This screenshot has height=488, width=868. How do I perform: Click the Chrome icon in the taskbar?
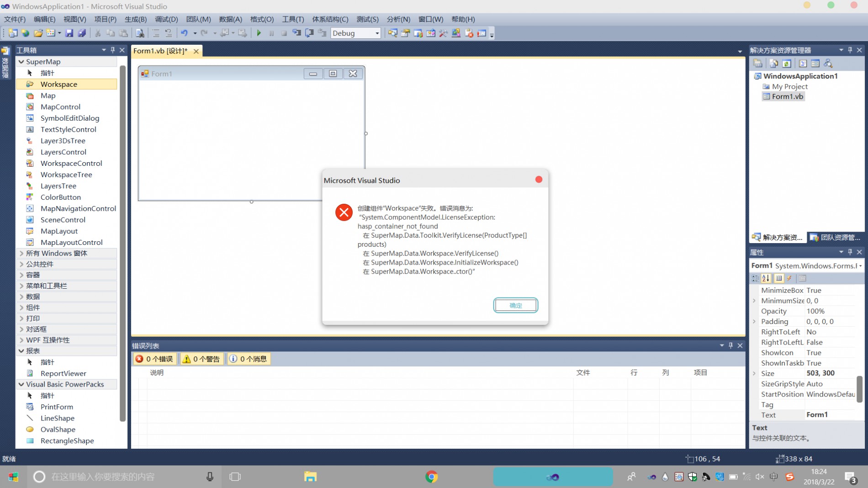431,477
